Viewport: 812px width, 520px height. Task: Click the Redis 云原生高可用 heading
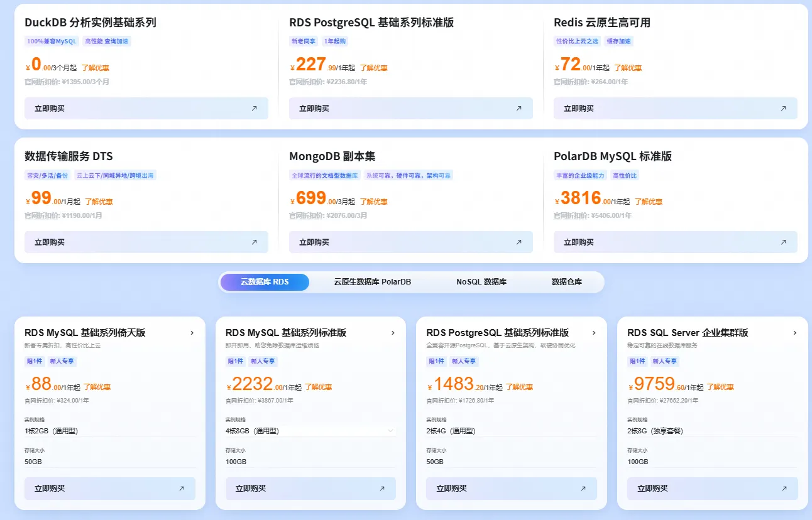pyautogui.click(x=602, y=23)
